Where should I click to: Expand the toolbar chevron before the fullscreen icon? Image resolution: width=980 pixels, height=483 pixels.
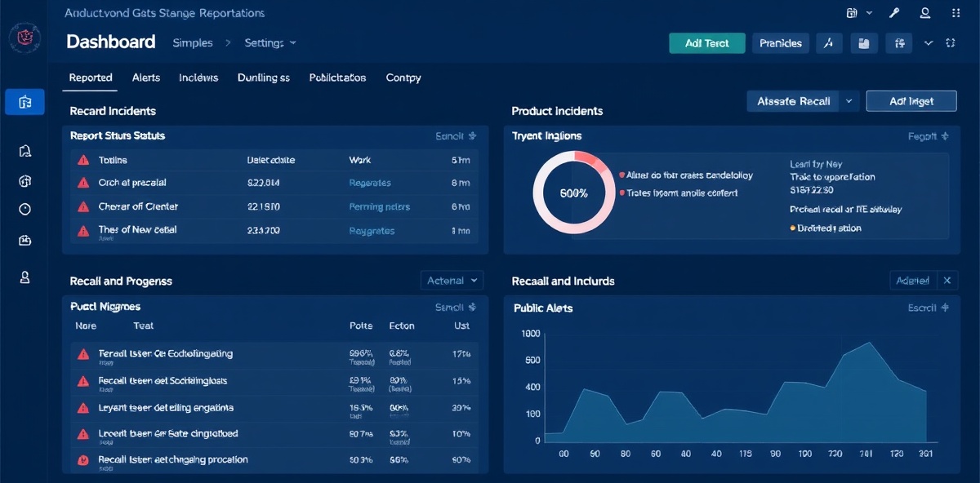[x=928, y=43]
